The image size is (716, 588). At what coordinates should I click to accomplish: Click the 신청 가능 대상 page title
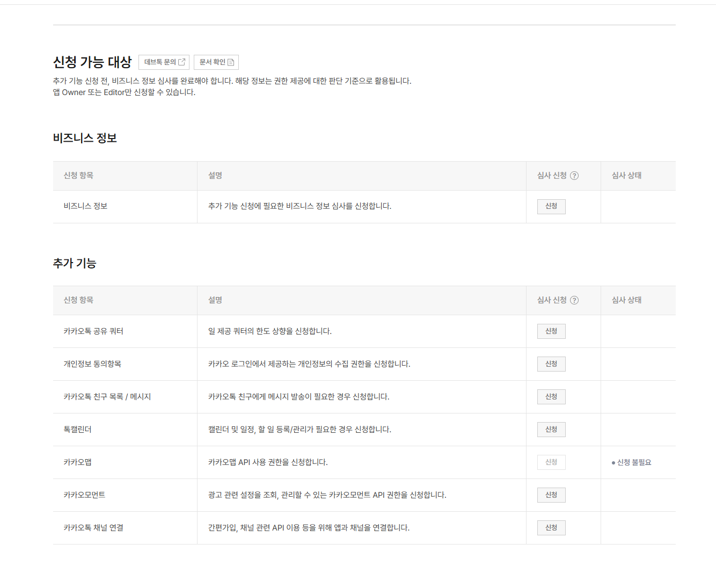click(92, 62)
